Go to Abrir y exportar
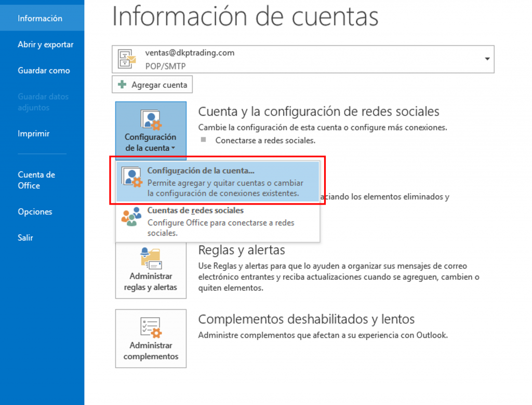The width and height of the screenshot is (532, 405). pyautogui.click(x=46, y=45)
